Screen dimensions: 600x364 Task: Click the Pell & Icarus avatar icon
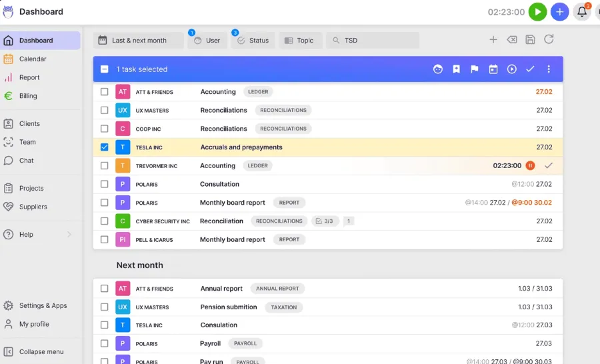coord(123,239)
